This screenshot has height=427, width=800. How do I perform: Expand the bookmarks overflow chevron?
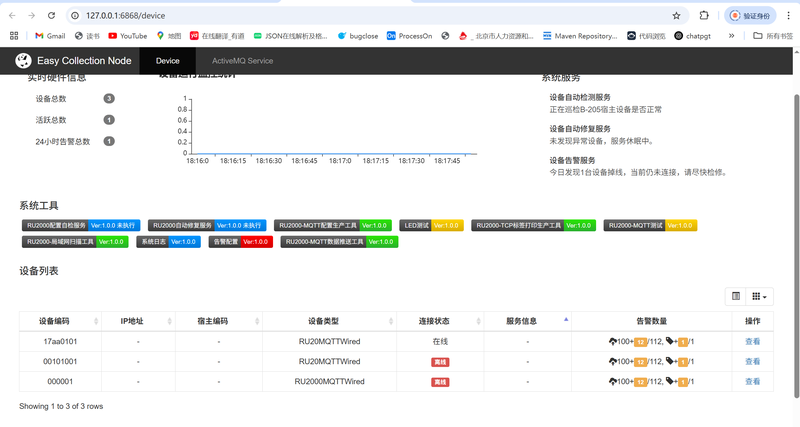[x=731, y=36]
